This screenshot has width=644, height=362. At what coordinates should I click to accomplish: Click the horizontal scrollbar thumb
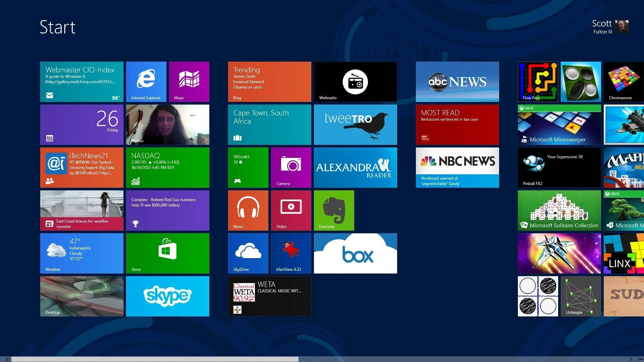tap(154, 359)
